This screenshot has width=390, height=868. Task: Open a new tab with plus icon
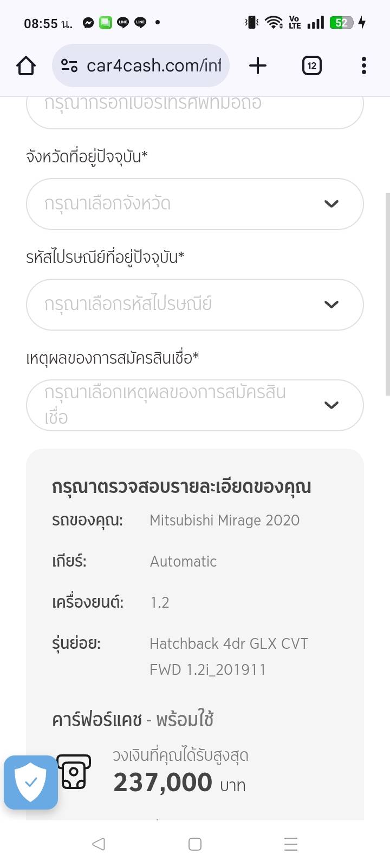pyautogui.click(x=258, y=66)
